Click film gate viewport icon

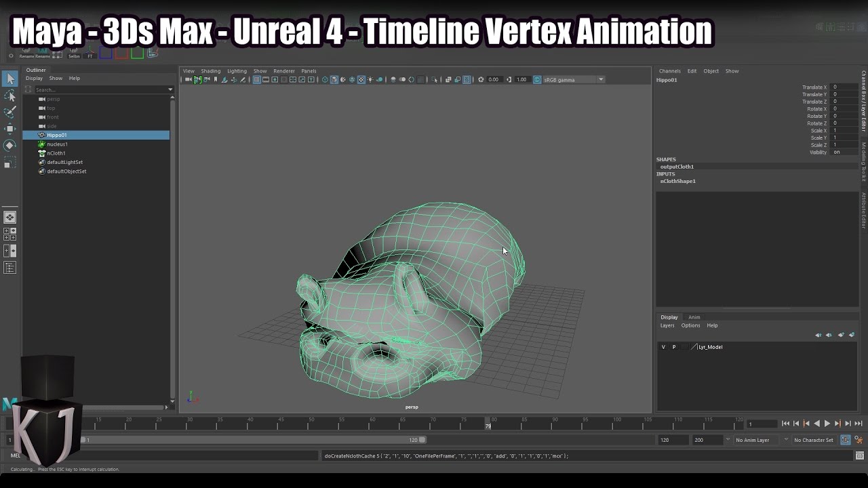click(266, 79)
